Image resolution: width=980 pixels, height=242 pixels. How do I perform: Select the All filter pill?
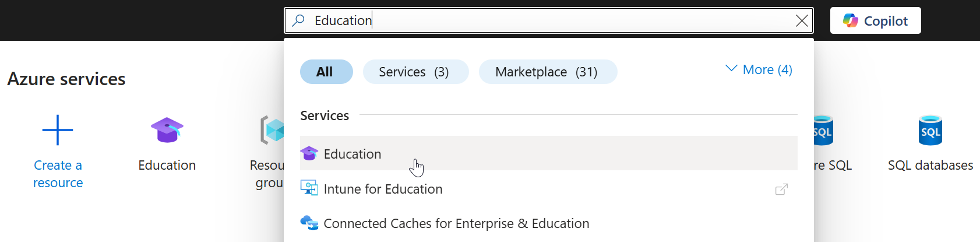pyautogui.click(x=326, y=72)
